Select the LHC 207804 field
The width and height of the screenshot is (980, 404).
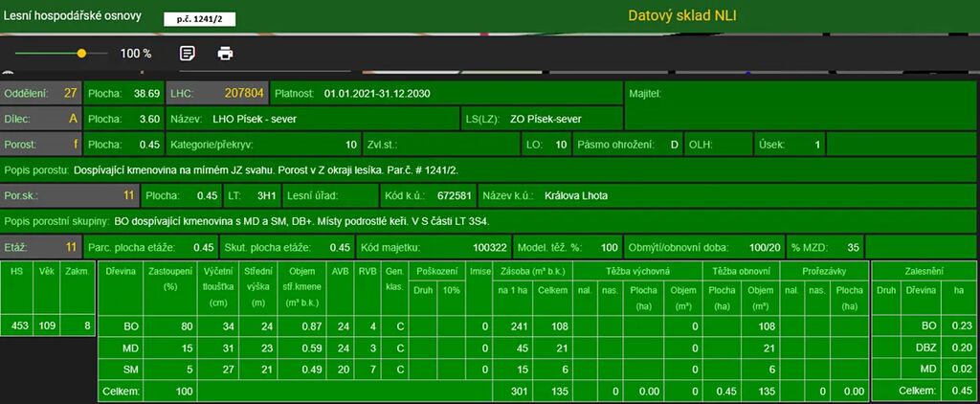pyautogui.click(x=217, y=94)
